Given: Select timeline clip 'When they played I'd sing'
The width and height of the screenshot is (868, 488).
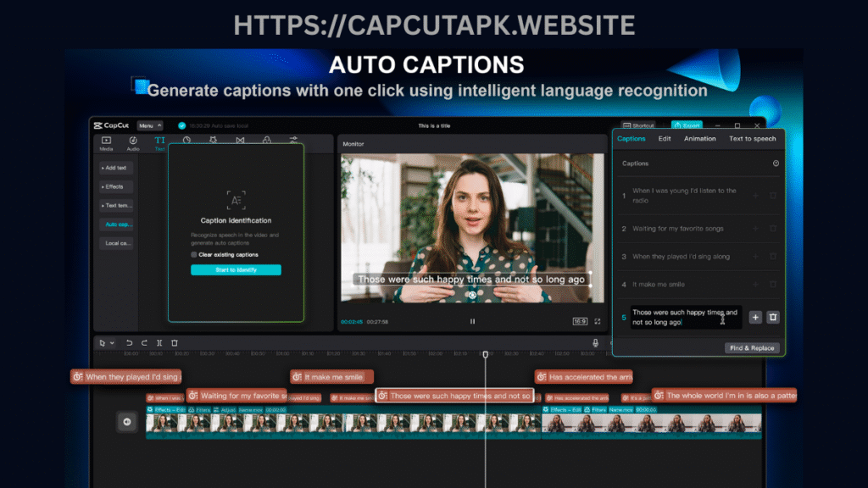Looking at the screenshot, I should (125, 377).
